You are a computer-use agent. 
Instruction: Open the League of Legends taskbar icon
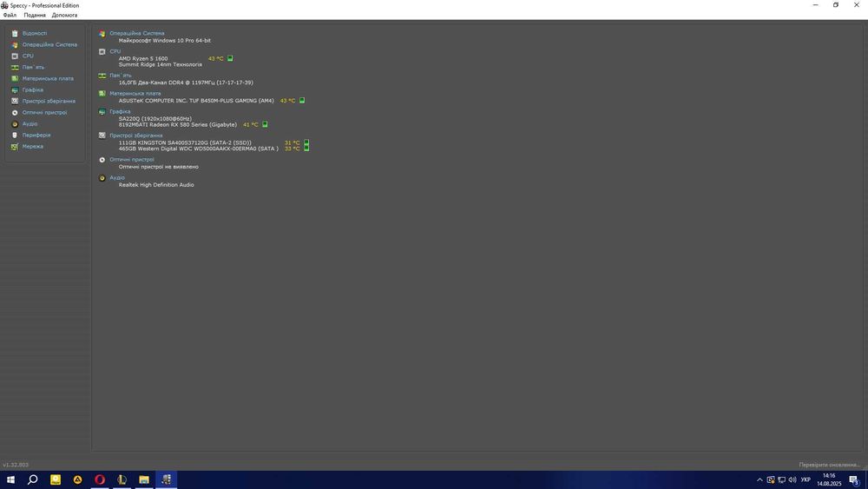122,479
